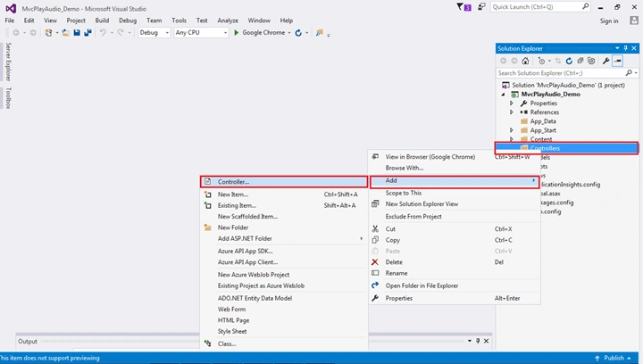
Task: Click the Quick Launch search field
Action: [540, 7]
